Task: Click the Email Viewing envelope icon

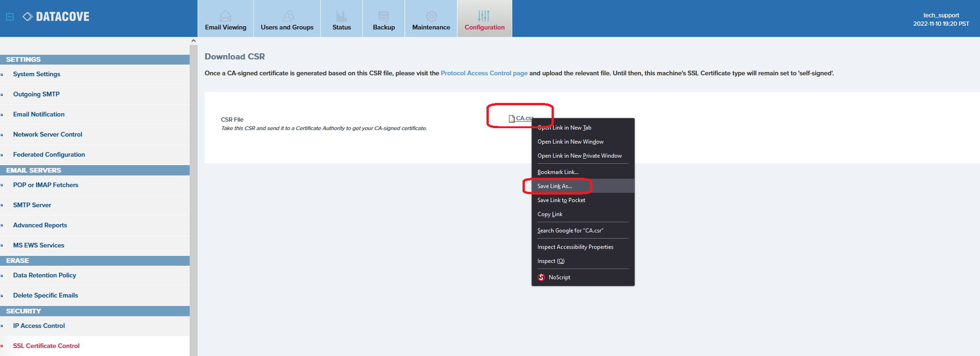Action: [225, 16]
